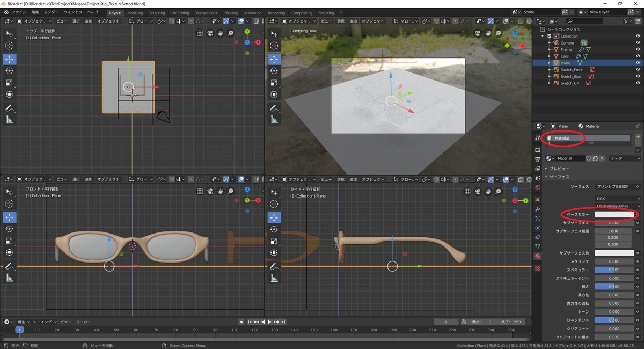Hide Sketch_Side in the outliner
The height and width of the screenshot is (349, 644).
point(638,76)
